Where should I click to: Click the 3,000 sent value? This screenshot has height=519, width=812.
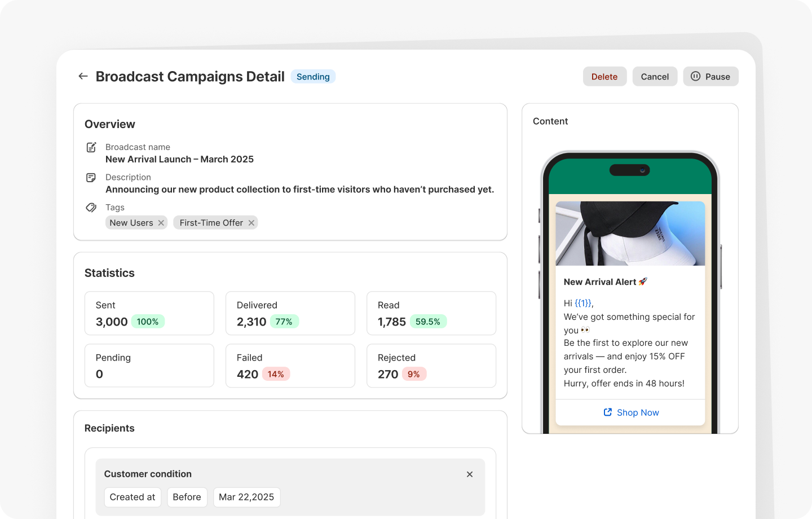[x=112, y=322]
